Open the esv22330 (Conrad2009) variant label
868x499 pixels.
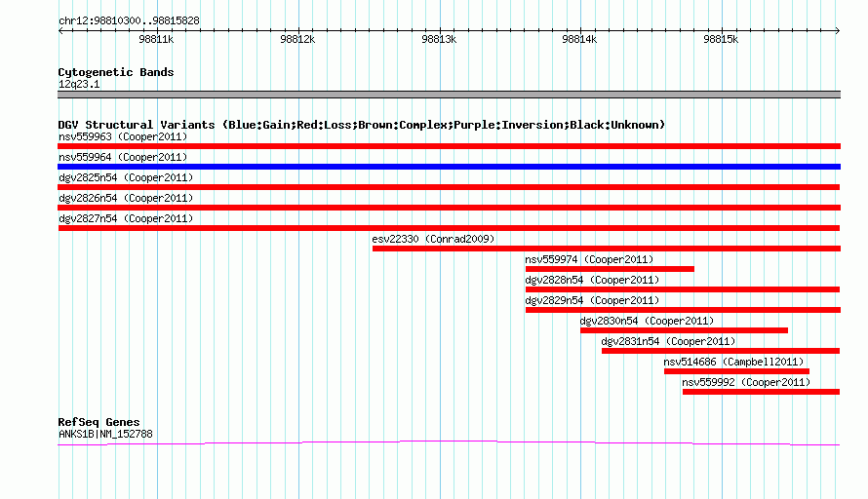tap(433, 239)
